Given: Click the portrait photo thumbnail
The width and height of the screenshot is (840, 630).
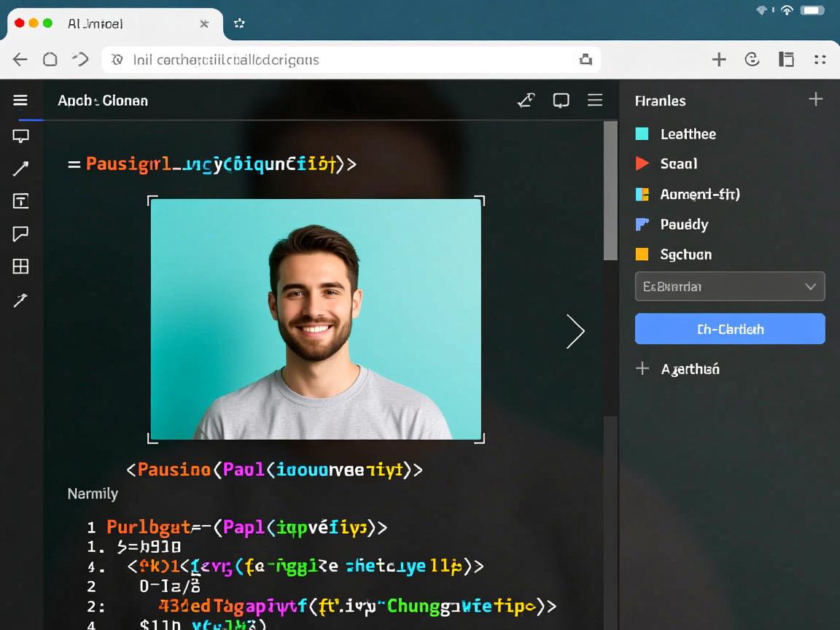Looking at the screenshot, I should click(316, 319).
